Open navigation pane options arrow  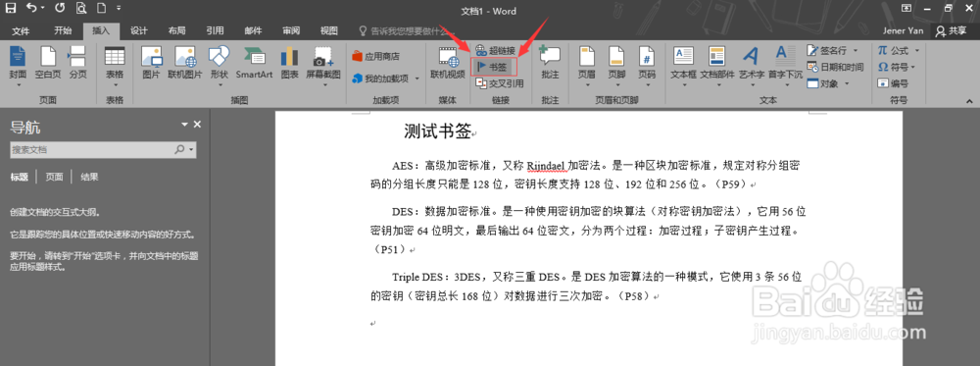pos(184,125)
